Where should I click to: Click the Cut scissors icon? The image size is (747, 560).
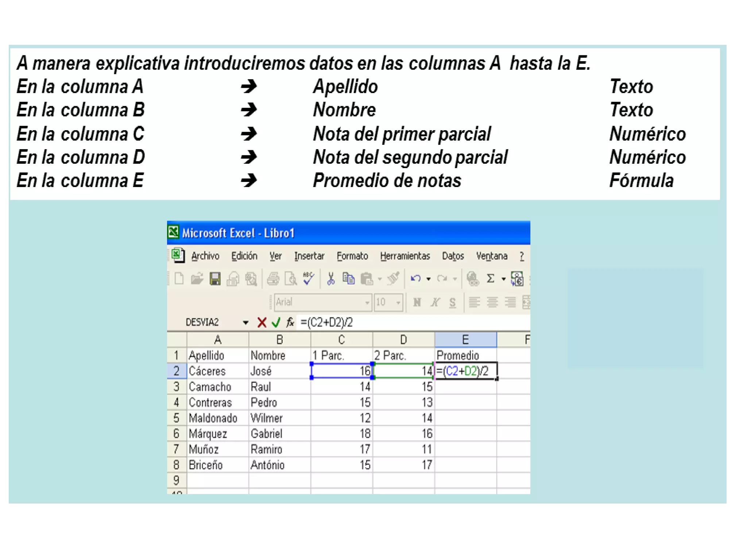point(330,279)
